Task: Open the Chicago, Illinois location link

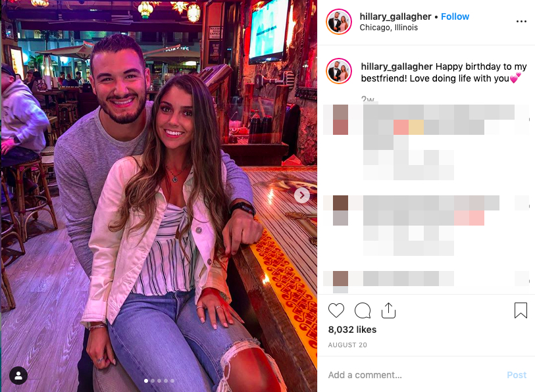Action: (388, 28)
